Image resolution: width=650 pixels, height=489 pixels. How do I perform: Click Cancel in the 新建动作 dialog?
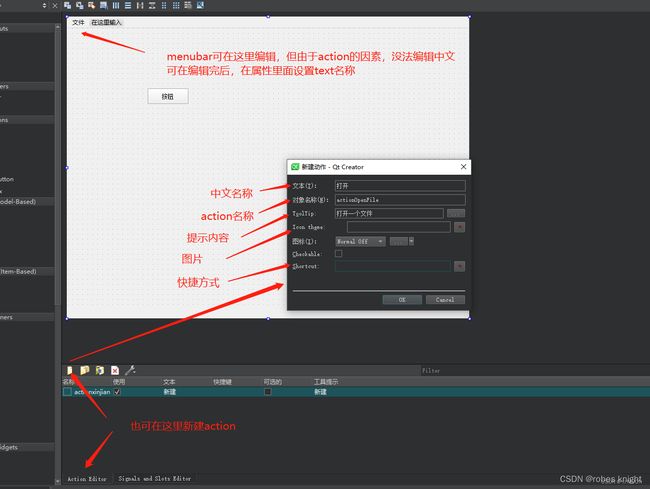click(x=445, y=300)
